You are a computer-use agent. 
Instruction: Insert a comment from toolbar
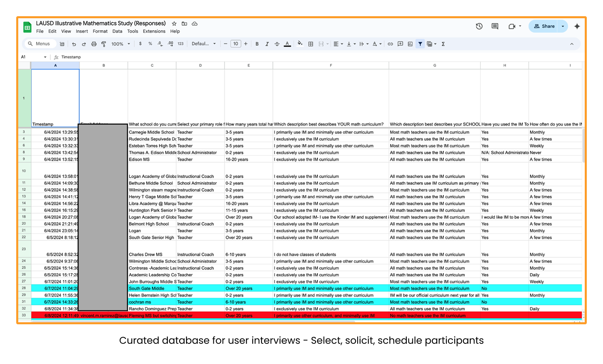pos(400,44)
